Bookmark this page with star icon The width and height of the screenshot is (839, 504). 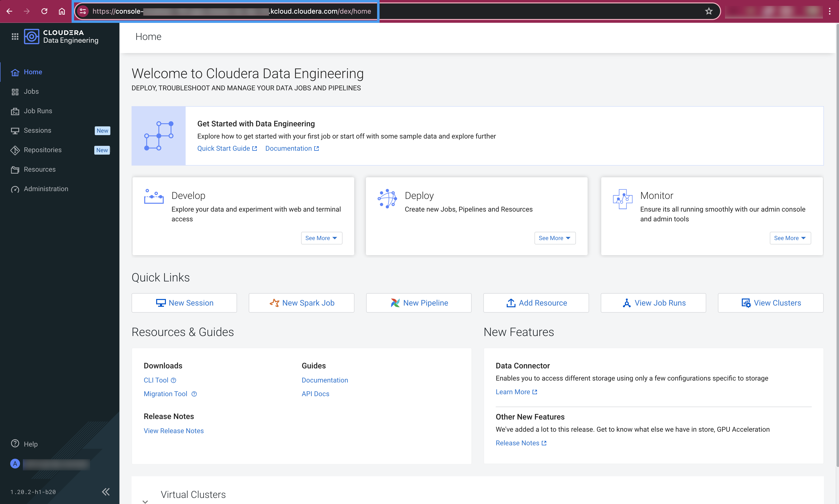[x=708, y=11]
